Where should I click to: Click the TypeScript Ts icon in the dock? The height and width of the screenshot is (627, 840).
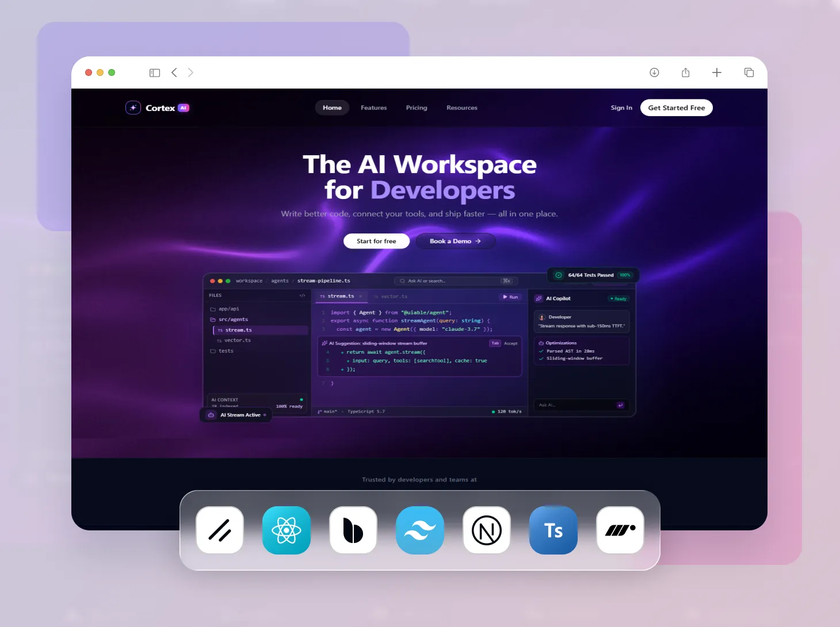coord(553,530)
